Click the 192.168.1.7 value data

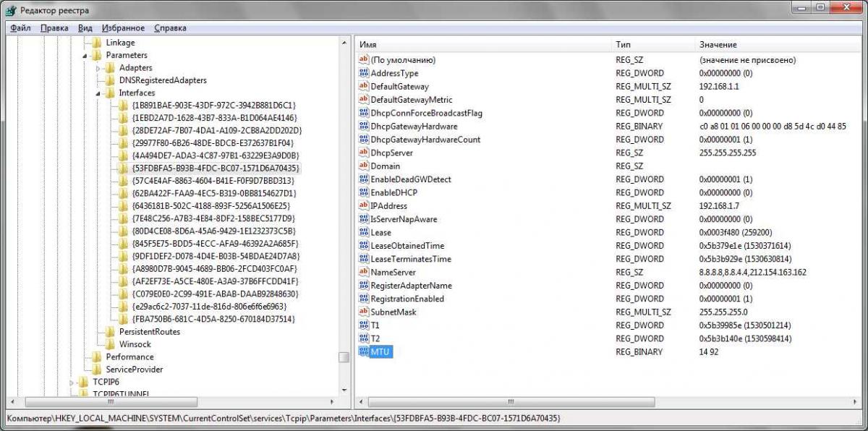click(x=720, y=206)
